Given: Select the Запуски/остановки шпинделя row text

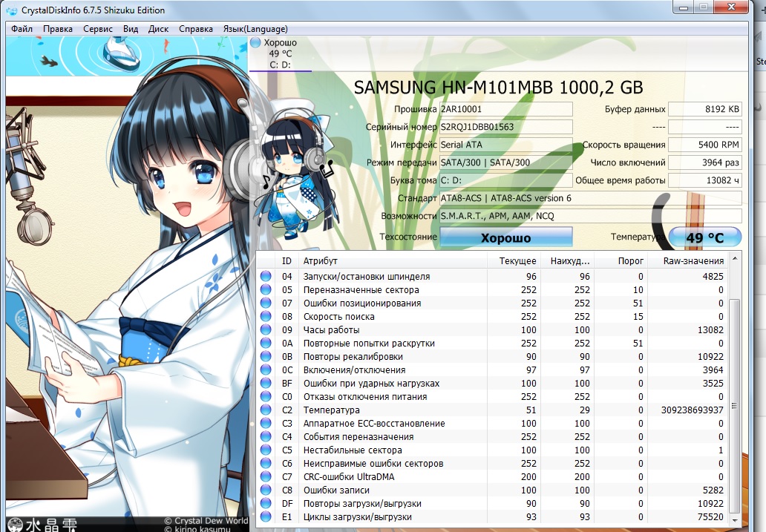Looking at the screenshot, I should 367,277.
